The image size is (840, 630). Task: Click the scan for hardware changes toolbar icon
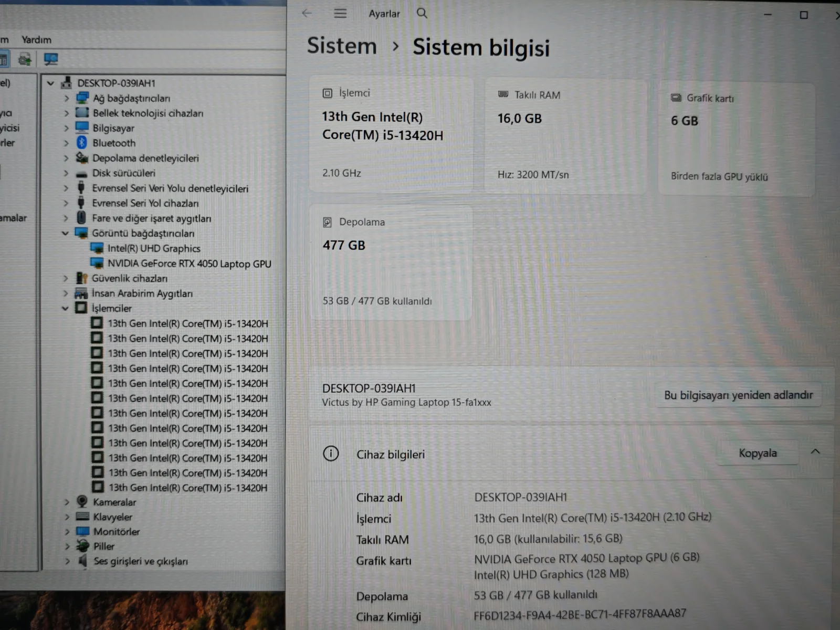point(25,59)
